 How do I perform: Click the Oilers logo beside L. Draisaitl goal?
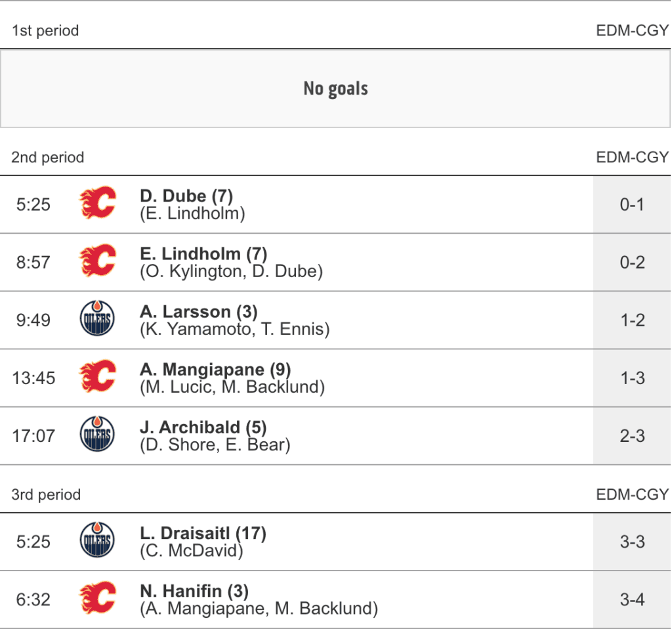97,541
